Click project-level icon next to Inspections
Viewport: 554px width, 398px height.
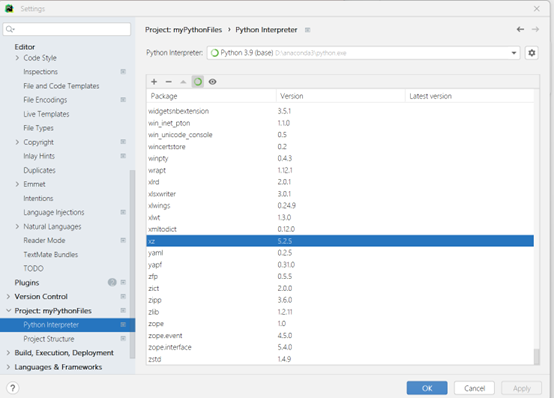tap(123, 71)
